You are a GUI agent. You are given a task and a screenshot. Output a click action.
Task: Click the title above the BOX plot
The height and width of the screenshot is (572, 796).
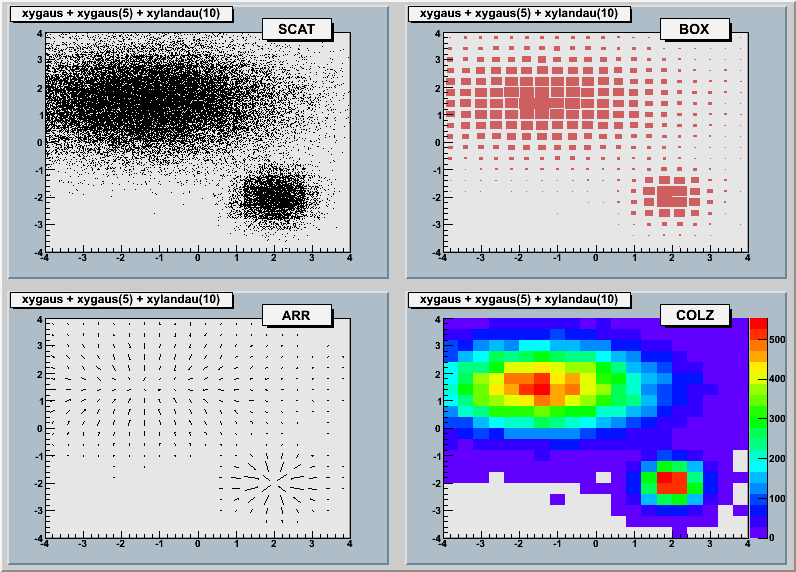[x=519, y=13]
